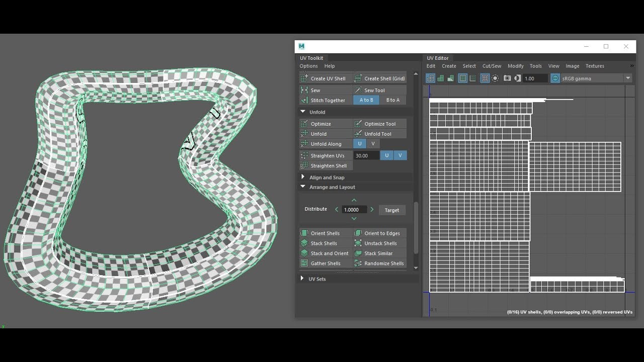This screenshot has height=362, width=644.
Task: Click Create UV Shell
Action: click(x=326, y=78)
